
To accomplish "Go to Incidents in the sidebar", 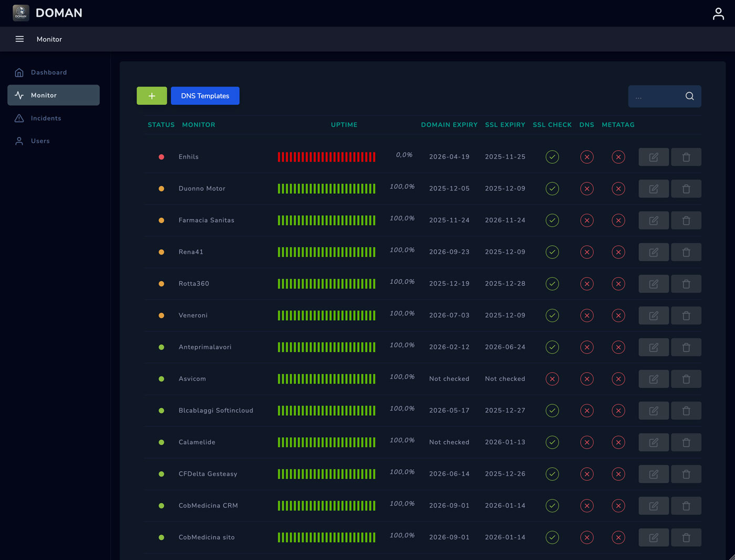I will pos(46,118).
